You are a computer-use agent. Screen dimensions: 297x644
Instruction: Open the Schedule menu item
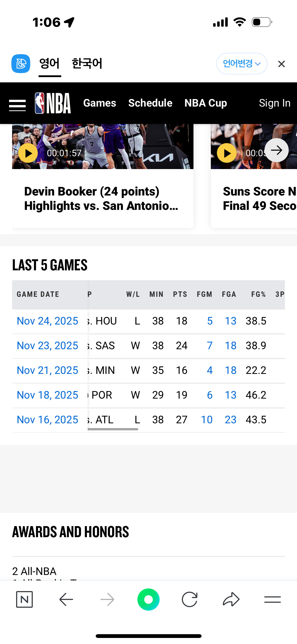[x=150, y=103]
